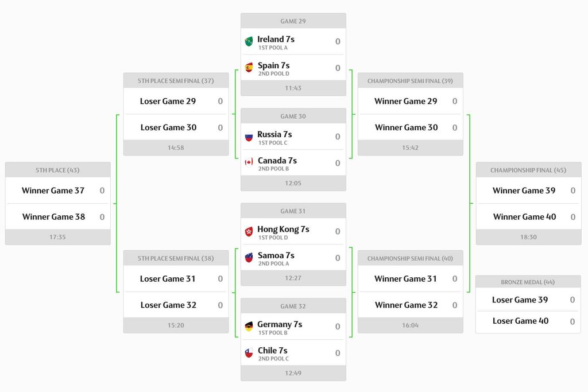The image size is (588, 392).
Task: Select the 5th Place (43) match header
Action: pyautogui.click(x=57, y=170)
